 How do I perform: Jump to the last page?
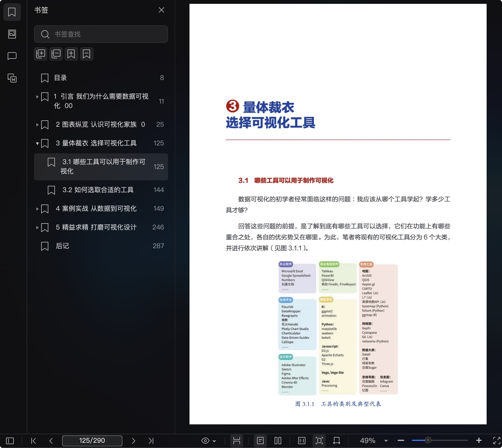tap(151, 441)
